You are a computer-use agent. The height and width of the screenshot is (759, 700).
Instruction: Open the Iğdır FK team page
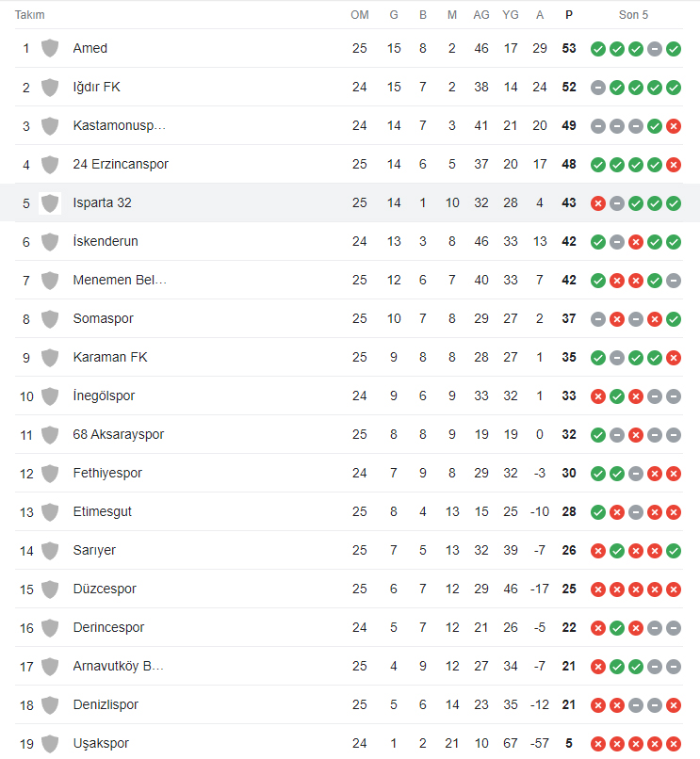click(x=96, y=88)
